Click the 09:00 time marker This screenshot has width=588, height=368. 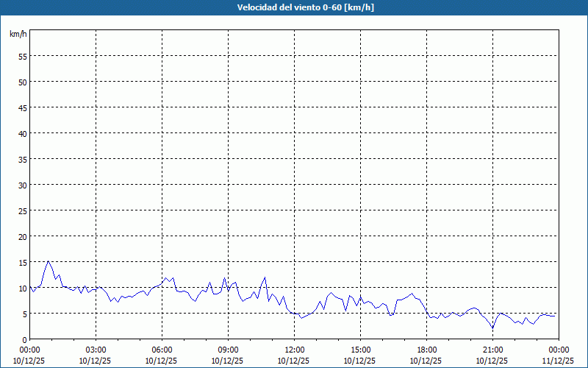pos(228,350)
